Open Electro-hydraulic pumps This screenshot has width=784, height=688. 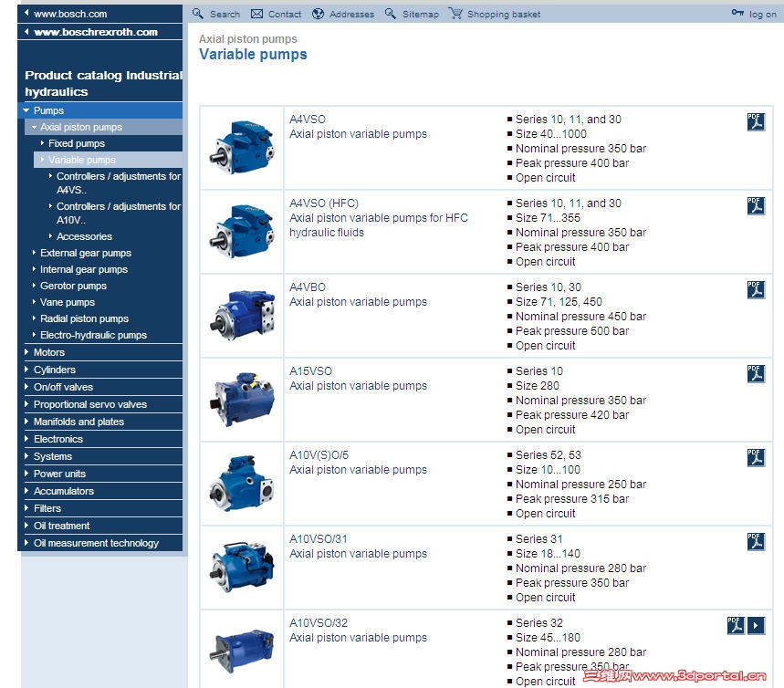[x=93, y=336]
